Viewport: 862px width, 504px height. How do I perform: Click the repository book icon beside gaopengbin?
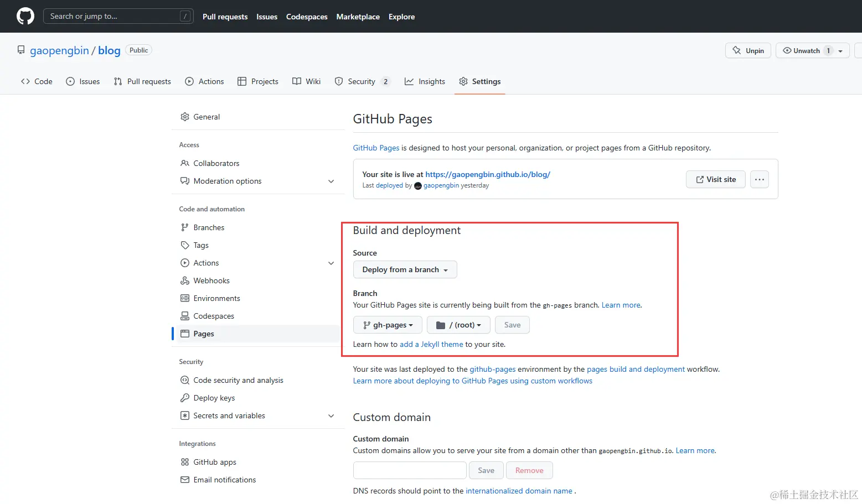tap(21, 50)
